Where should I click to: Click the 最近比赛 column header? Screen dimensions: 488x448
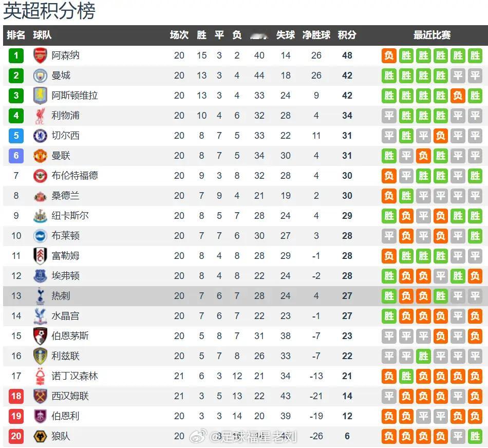coord(432,35)
